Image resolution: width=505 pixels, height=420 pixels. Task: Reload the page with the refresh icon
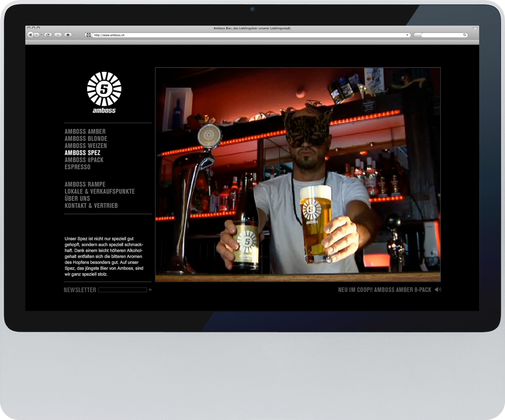tap(48, 35)
